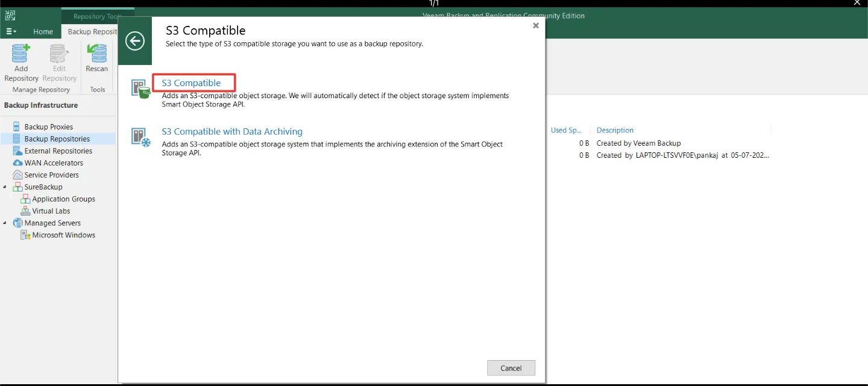Click the Add Repository icon
Image resolution: width=868 pixels, height=386 pixels.
(20, 54)
